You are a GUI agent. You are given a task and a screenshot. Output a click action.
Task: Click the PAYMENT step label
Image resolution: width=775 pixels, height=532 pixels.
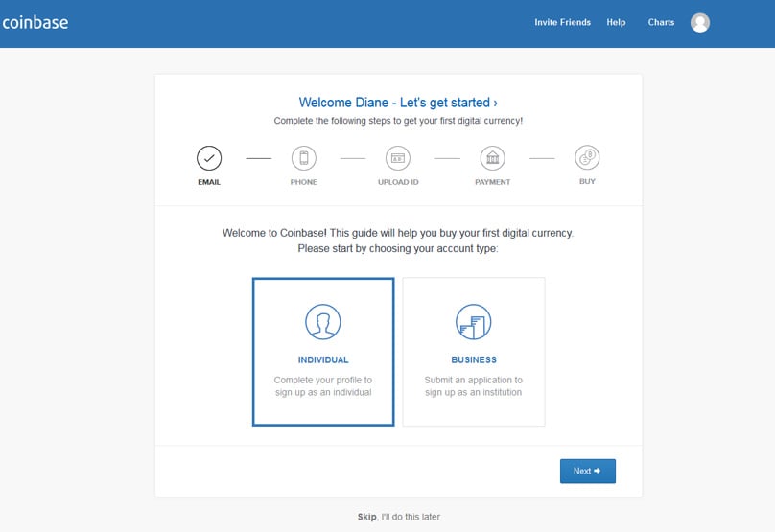point(493,182)
